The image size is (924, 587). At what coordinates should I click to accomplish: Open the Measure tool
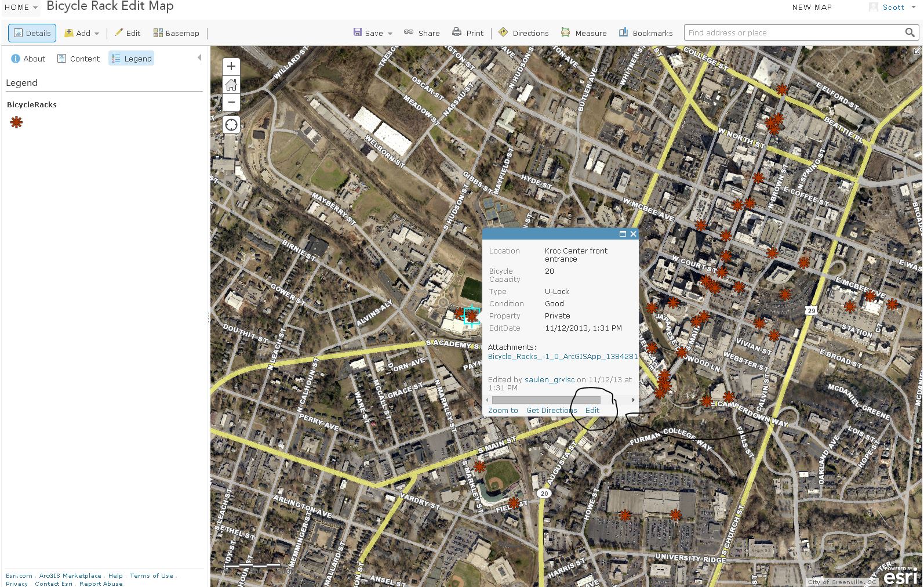tap(584, 33)
